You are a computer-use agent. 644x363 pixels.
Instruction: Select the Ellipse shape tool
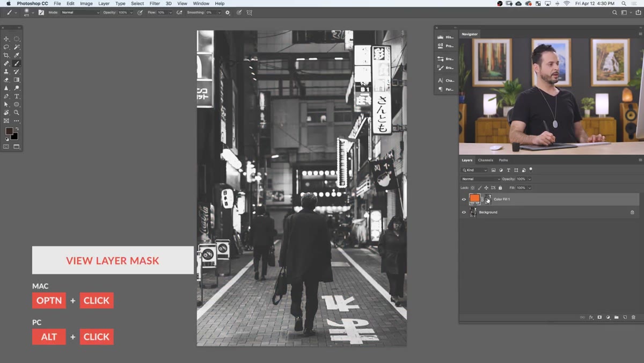(17, 104)
